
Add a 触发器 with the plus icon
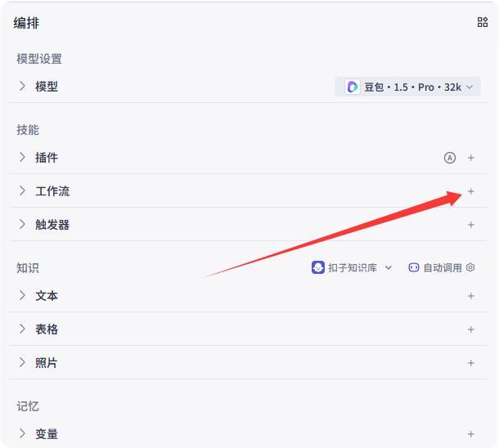click(x=471, y=225)
